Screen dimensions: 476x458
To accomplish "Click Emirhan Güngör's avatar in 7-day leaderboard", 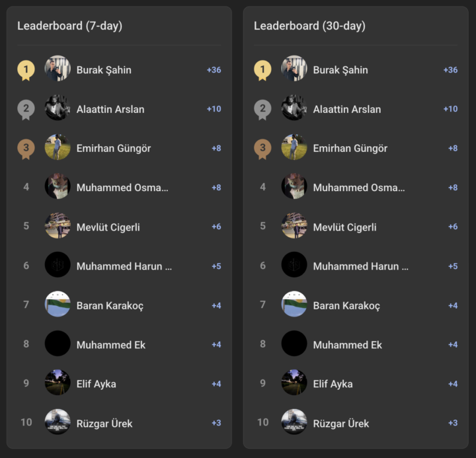I will coord(58,147).
